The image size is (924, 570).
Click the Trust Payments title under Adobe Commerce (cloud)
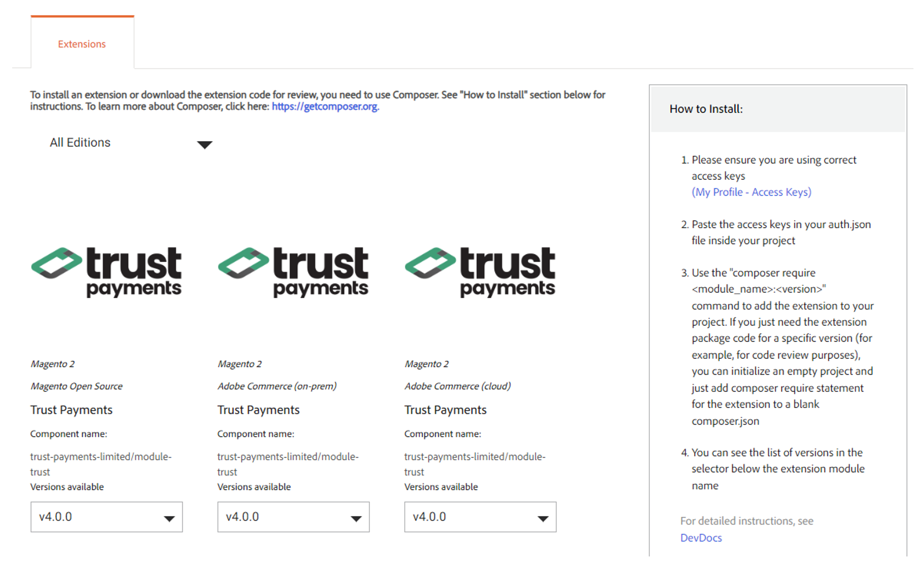point(445,410)
